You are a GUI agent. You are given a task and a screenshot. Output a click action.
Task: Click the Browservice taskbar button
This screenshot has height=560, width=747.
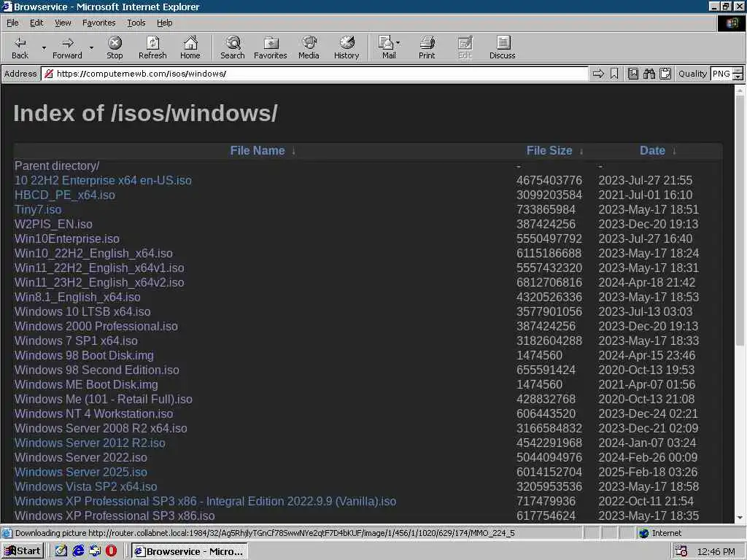tap(190, 551)
